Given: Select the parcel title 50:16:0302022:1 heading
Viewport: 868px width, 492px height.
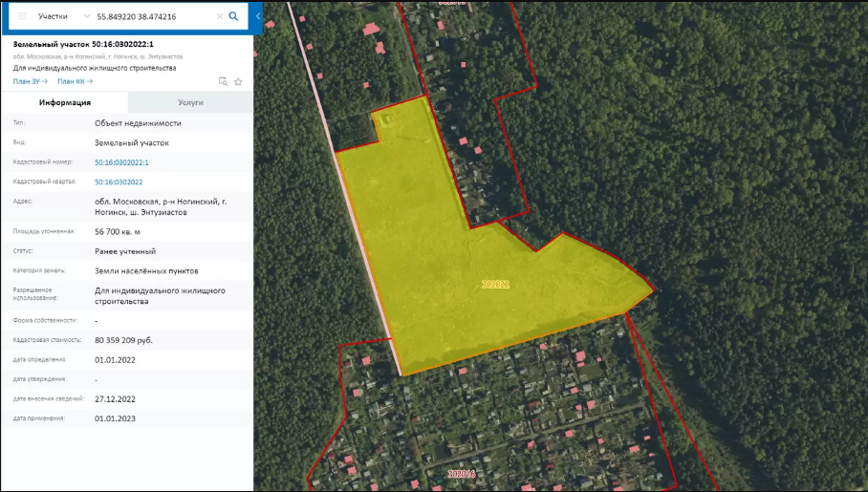Looking at the screenshot, I should (x=83, y=44).
